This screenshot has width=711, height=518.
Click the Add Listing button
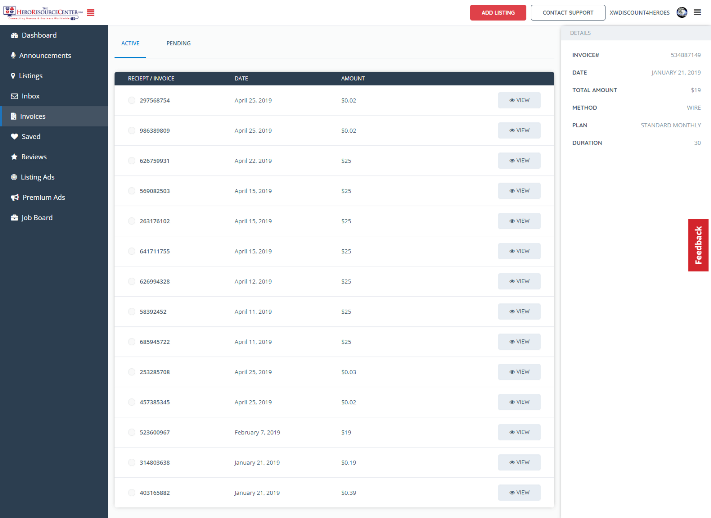[x=497, y=13]
